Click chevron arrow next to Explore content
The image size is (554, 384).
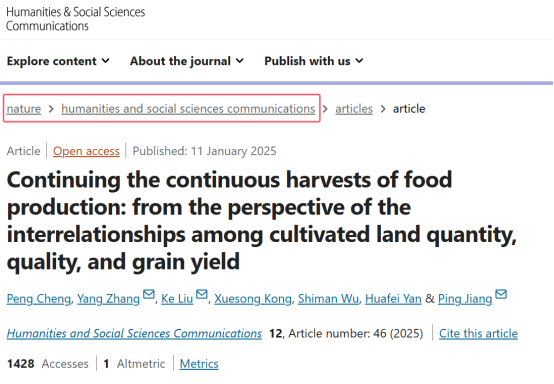pos(105,61)
